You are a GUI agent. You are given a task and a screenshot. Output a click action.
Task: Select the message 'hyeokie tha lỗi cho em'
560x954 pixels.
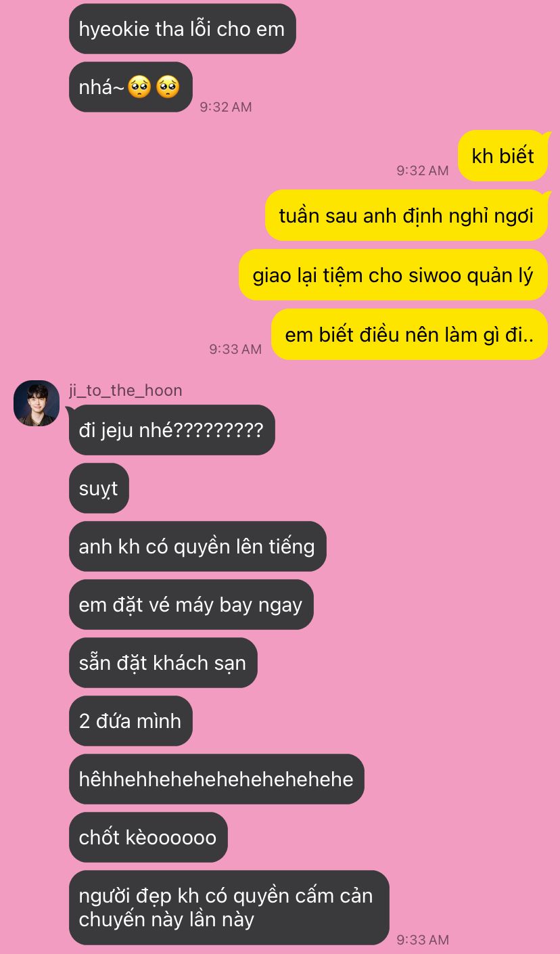pos(182,29)
